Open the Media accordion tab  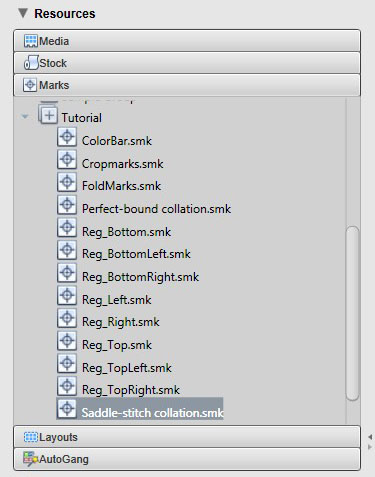point(187,41)
